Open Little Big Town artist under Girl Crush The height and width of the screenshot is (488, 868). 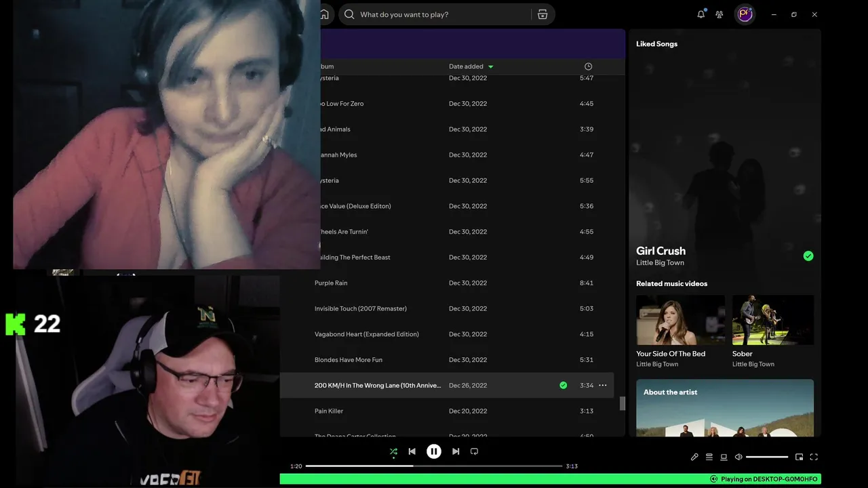point(660,263)
